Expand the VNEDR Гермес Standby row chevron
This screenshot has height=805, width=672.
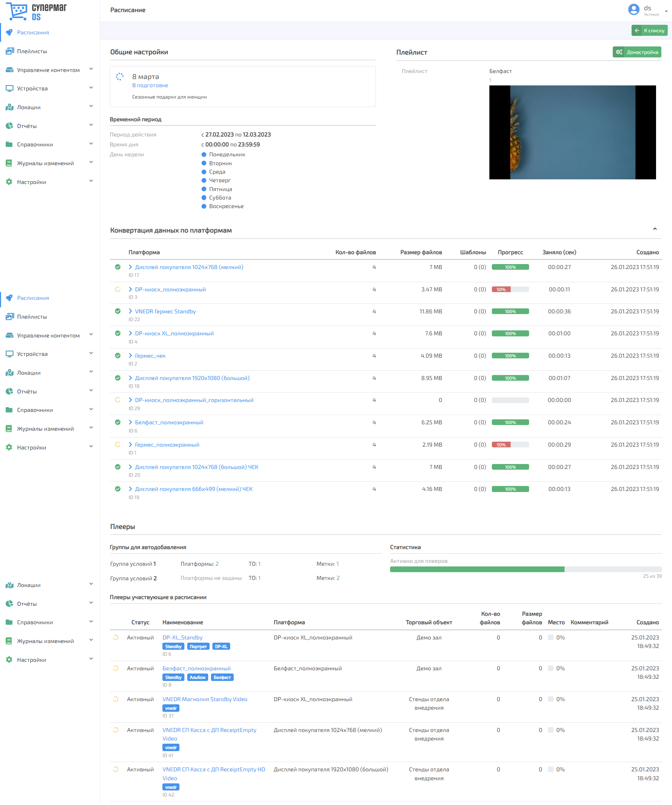130,311
